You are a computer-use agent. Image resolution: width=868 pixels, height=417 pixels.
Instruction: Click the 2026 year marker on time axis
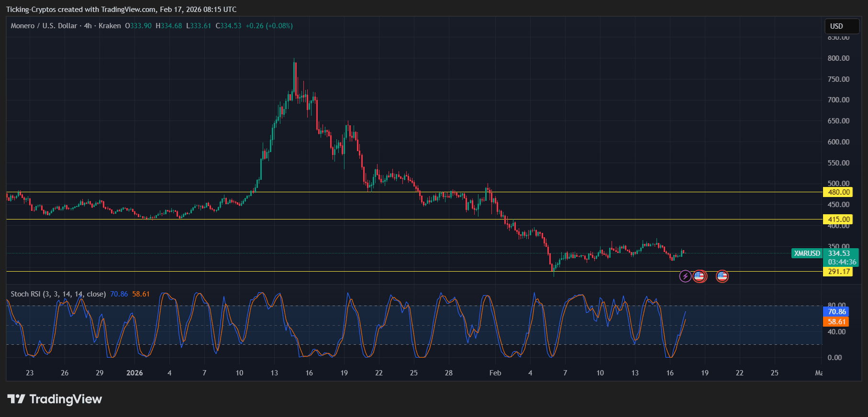[134, 373]
